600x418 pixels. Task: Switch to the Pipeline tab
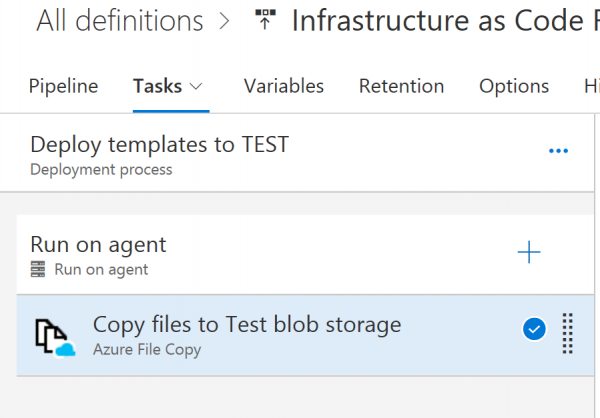[x=63, y=87]
